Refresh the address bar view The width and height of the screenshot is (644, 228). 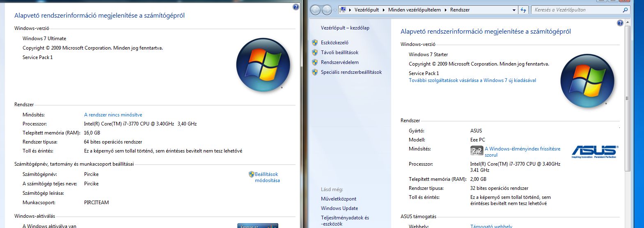pos(523,10)
